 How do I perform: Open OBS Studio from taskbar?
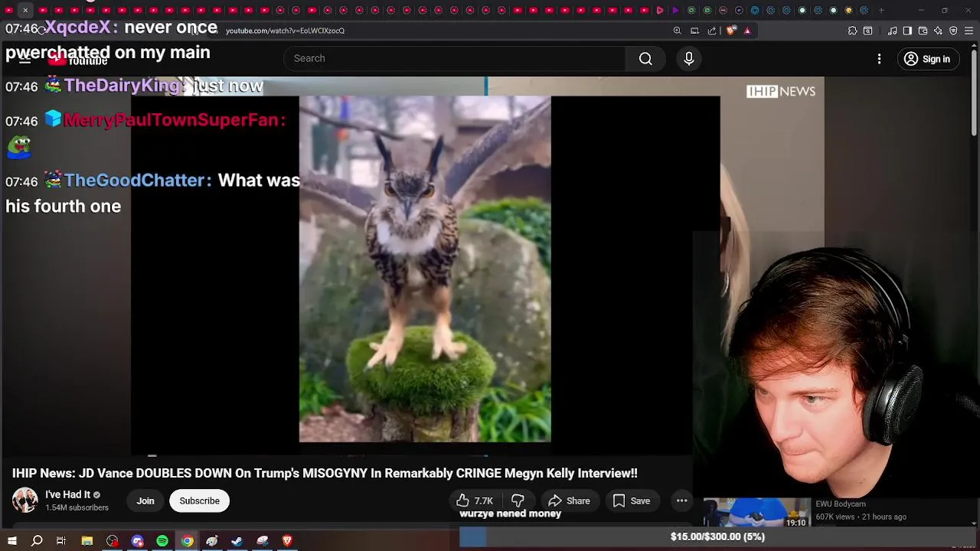click(x=113, y=541)
